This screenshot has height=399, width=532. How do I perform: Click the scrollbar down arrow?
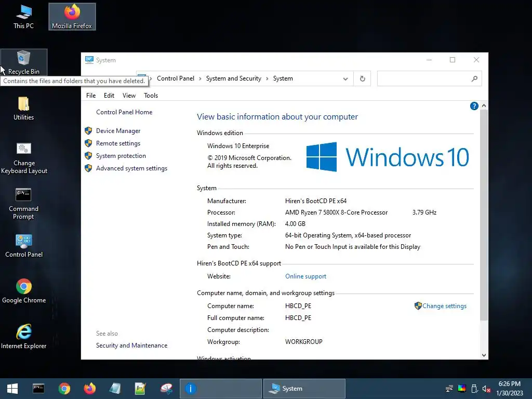click(484, 355)
